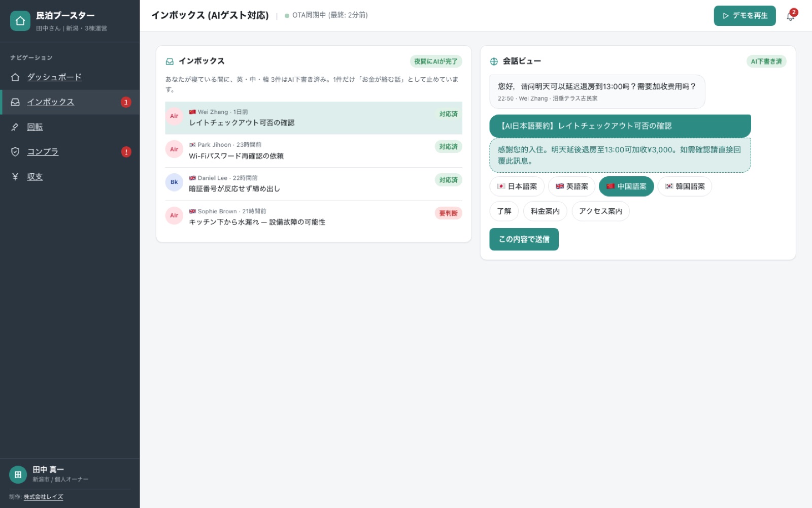The image size is (812, 508).
Task: Click the コンプラ shield icon in sidebar
Action: click(x=15, y=152)
